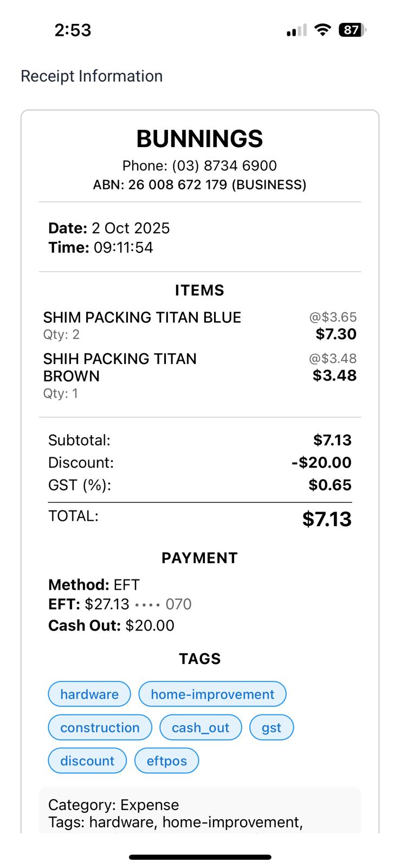Viewport: 400px width, 868px height.
Task: Tap the BUNNINGS store title
Action: [x=199, y=139]
